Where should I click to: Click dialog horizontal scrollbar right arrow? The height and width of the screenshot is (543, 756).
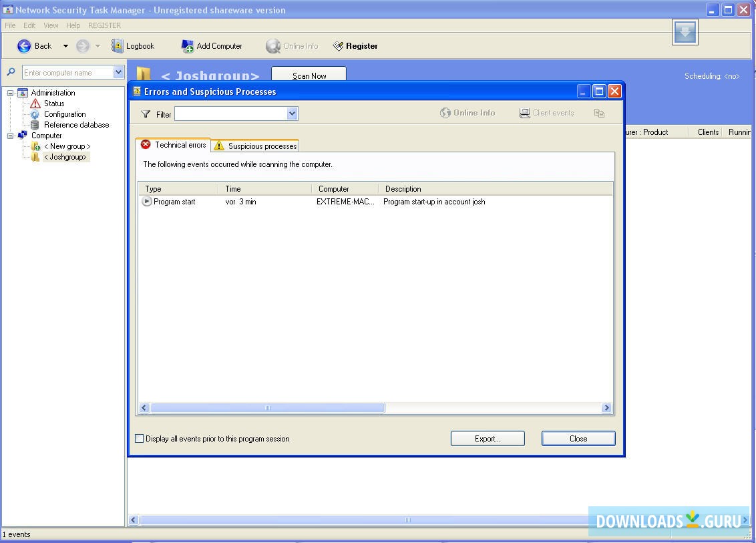(x=606, y=408)
